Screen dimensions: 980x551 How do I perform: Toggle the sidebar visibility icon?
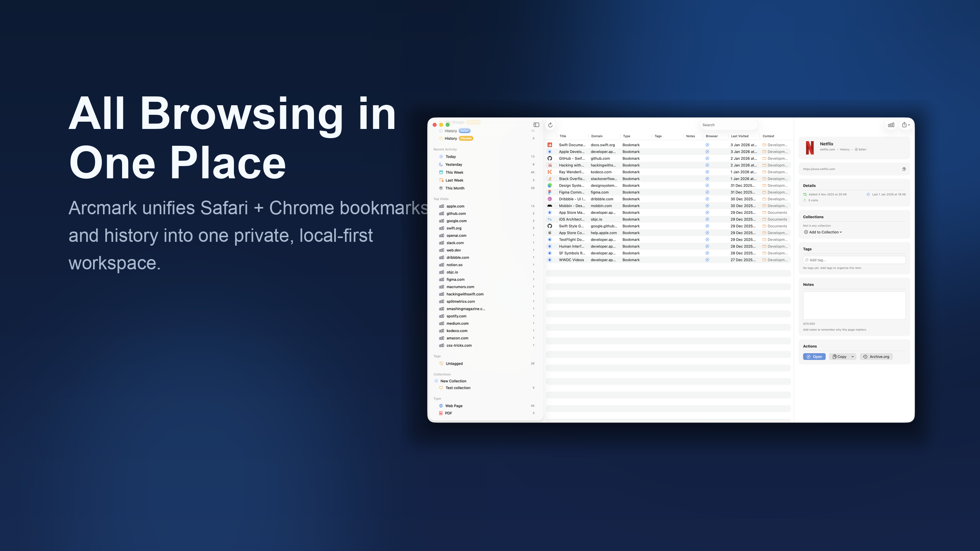(x=536, y=125)
